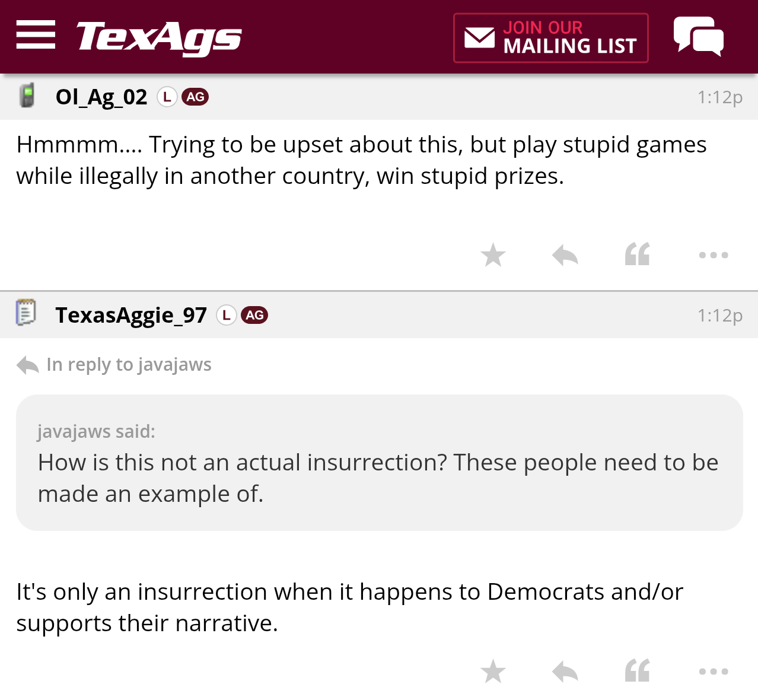The image size is (758, 700).
Task: Open more options for TexasAggie_97 post
Action: (713, 672)
